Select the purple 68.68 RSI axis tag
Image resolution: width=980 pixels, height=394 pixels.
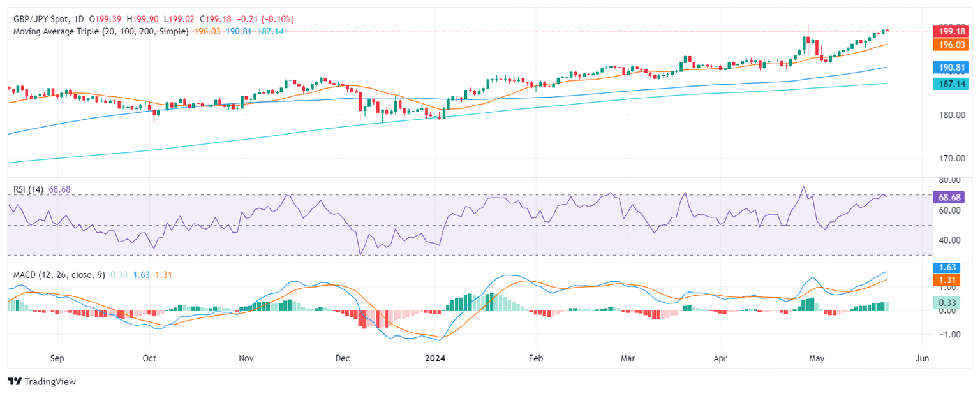949,198
